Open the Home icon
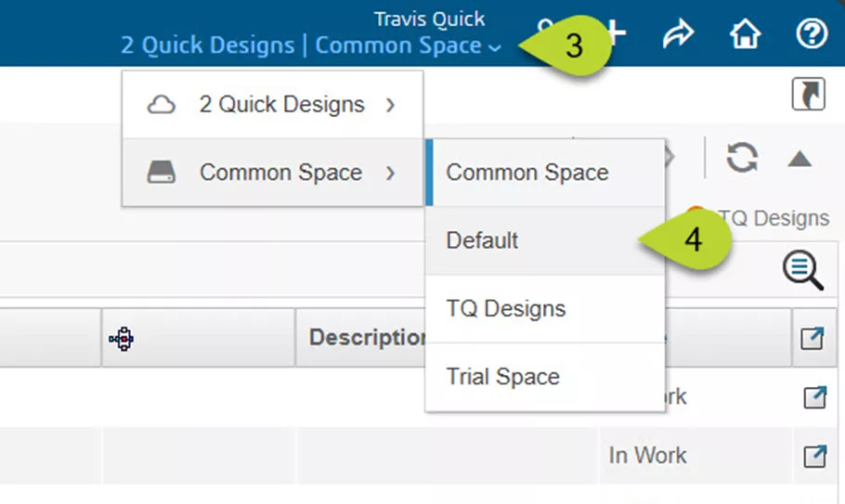This screenshot has width=845, height=504. [745, 34]
